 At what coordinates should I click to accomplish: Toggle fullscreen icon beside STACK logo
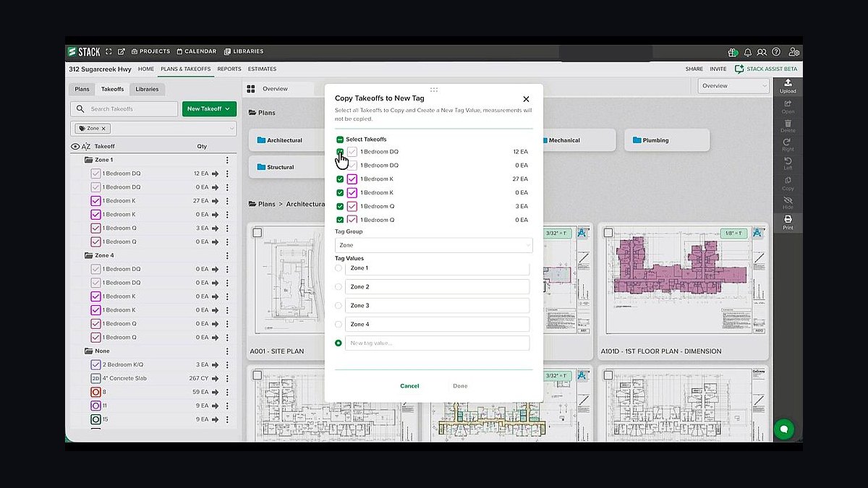tap(109, 51)
